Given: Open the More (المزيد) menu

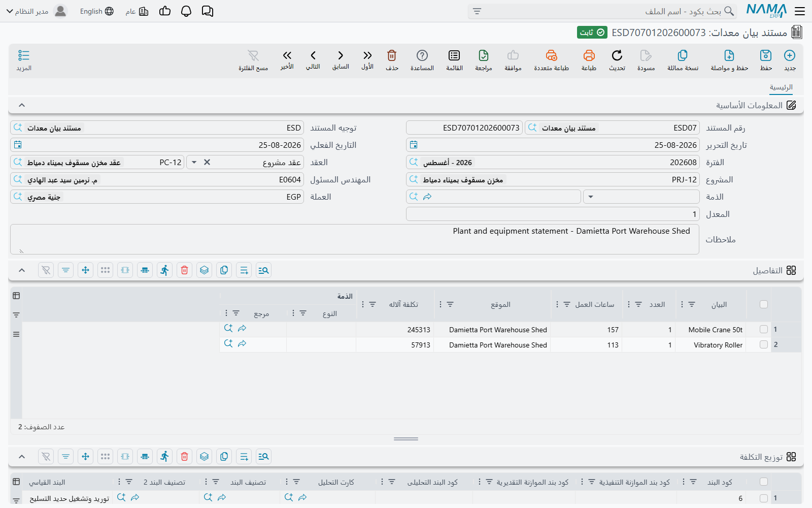Looking at the screenshot, I should tap(24, 60).
